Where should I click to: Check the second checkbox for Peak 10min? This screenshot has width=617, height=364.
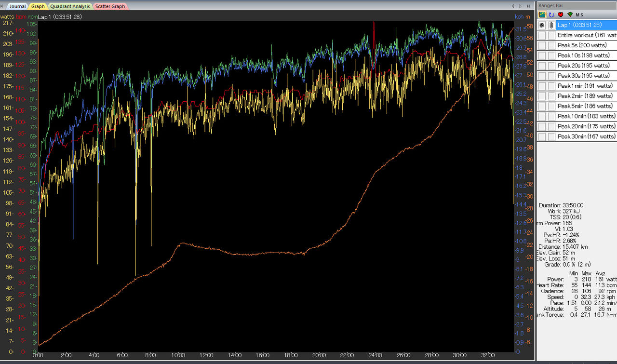[551, 116]
